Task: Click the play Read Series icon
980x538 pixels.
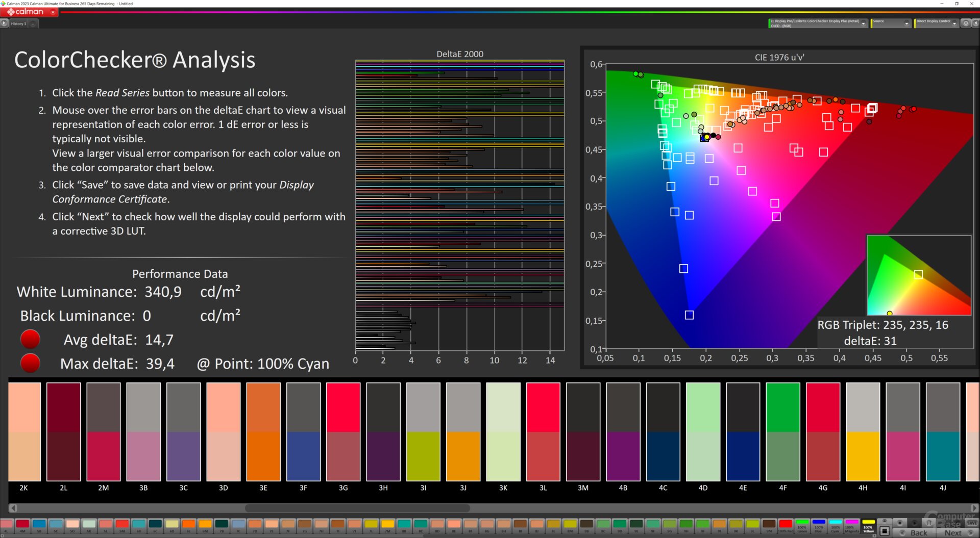Action: [x=915, y=523]
